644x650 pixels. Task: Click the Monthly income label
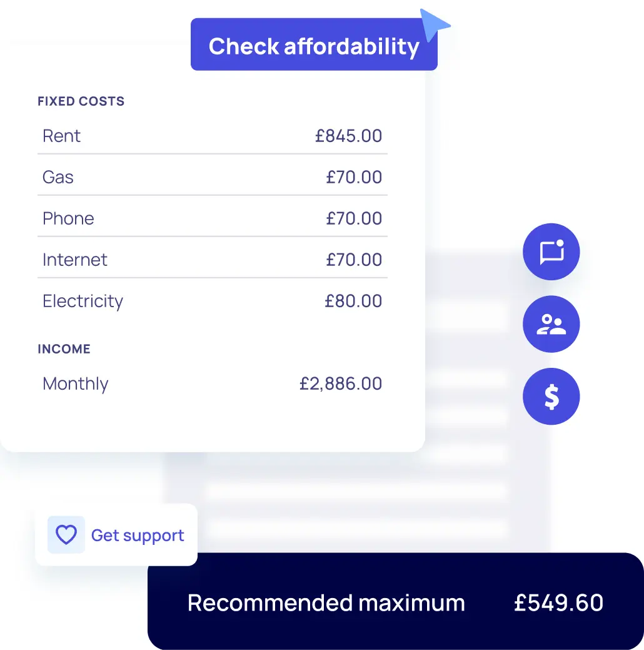coord(76,384)
